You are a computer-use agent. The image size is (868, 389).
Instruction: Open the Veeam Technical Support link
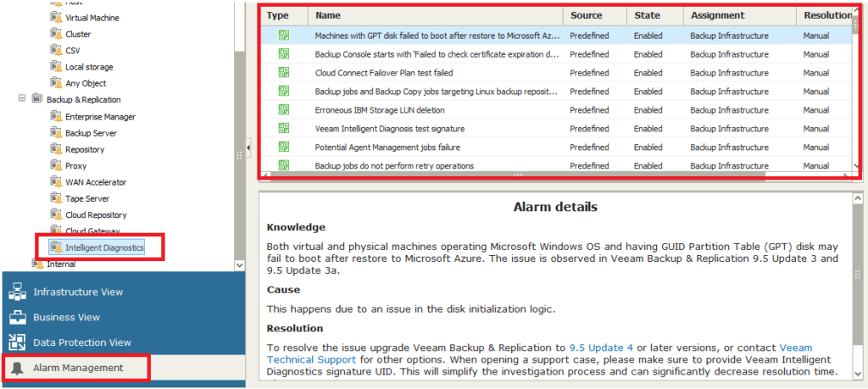540,353
